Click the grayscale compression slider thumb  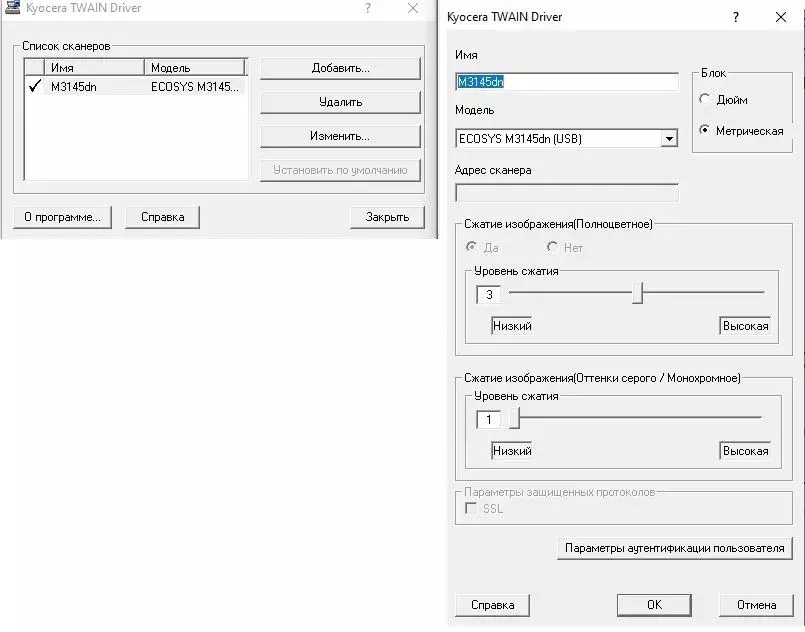pos(515,418)
